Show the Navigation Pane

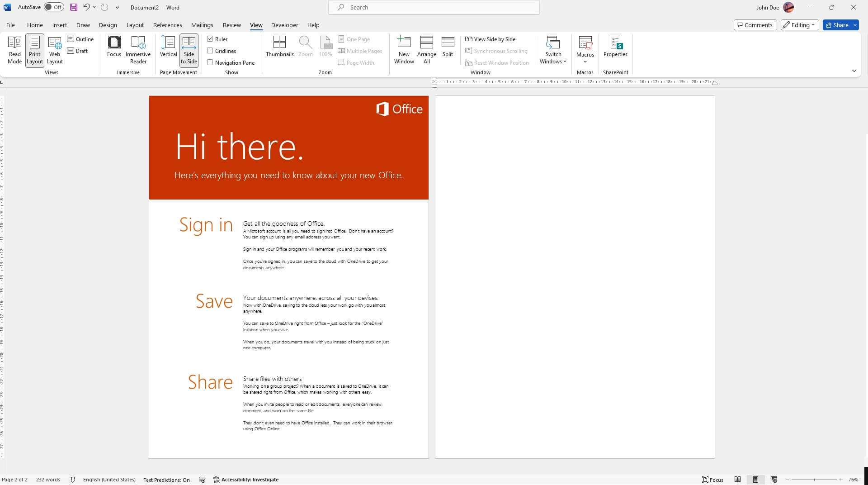[x=210, y=62]
